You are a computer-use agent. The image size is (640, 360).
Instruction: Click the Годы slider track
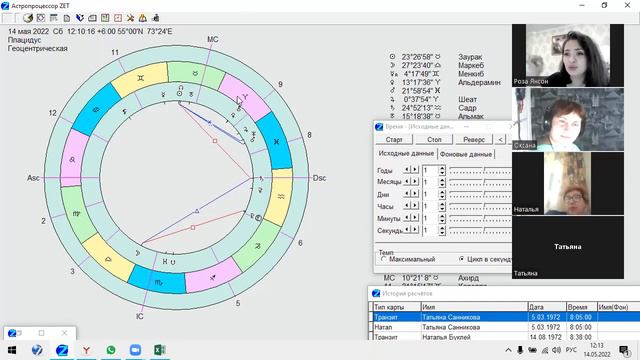pos(480,170)
